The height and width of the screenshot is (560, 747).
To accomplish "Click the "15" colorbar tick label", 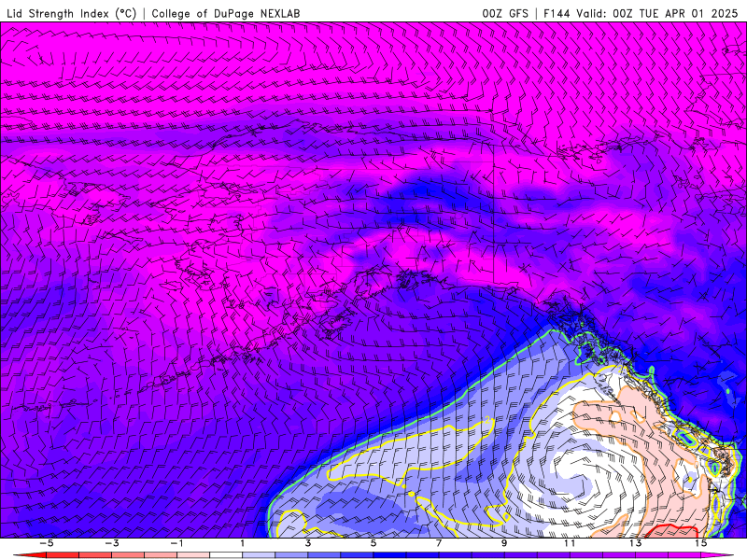I will click(701, 543).
